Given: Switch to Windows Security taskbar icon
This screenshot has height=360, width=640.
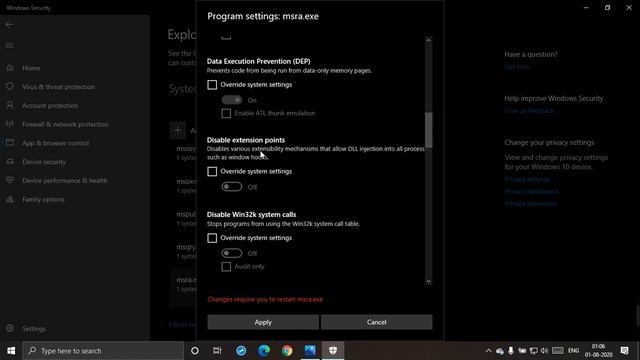Looking at the screenshot, I should tap(333, 351).
